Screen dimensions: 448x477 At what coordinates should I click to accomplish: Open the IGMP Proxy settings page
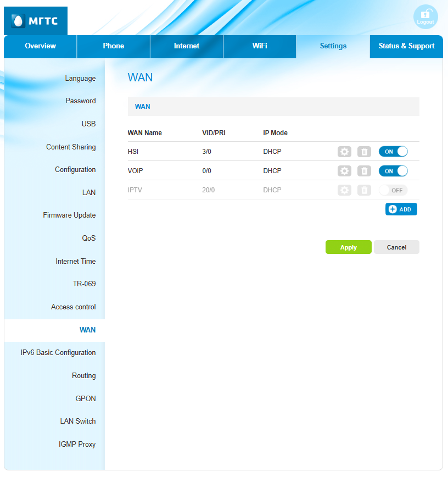click(77, 444)
